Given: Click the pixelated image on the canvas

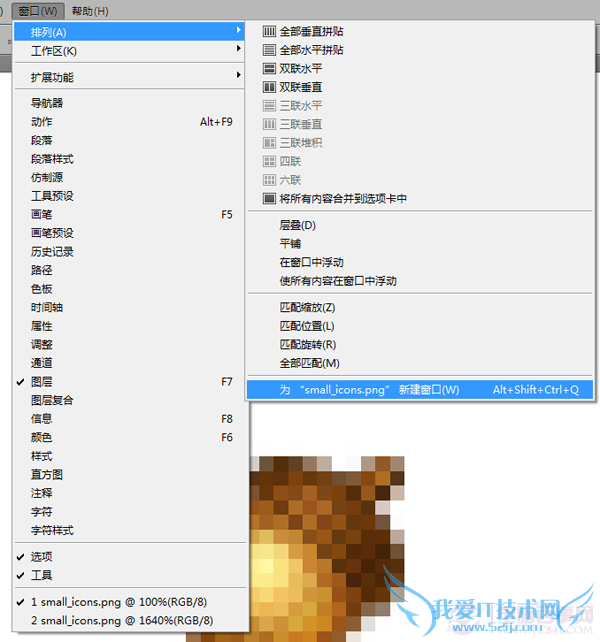Looking at the screenshot, I should [x=327, y=549].
